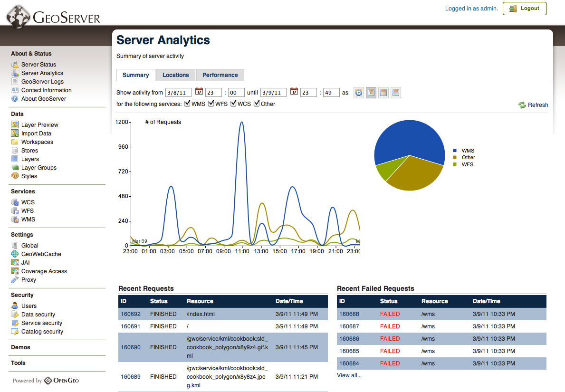The image size is (565, 392).
Task: Select the hourly clock view icon
Action: (359, 93)
